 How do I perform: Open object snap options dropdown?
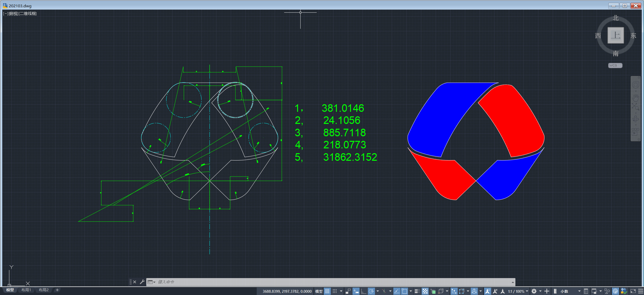click(x=411, y=291)
